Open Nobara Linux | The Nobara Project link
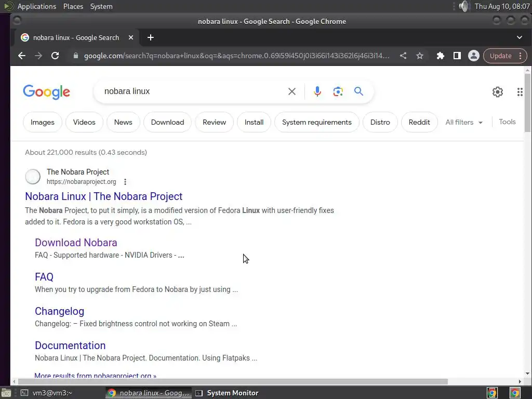 tap(104, 196)
